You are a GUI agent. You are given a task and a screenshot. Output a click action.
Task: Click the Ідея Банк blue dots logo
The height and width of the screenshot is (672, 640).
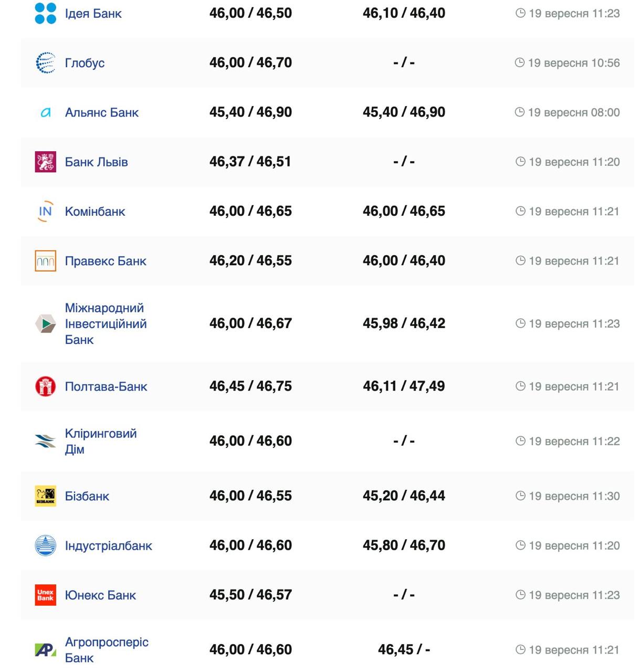(45, 14)
